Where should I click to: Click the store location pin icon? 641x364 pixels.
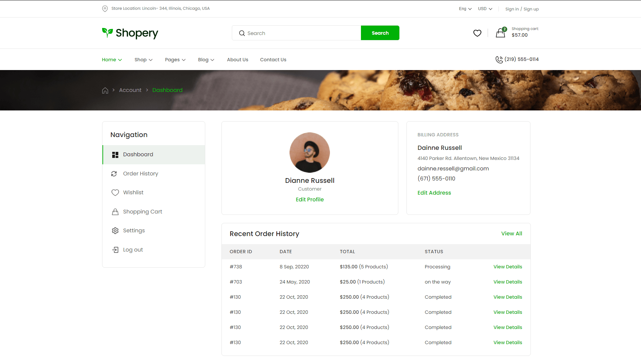point(105,8)
